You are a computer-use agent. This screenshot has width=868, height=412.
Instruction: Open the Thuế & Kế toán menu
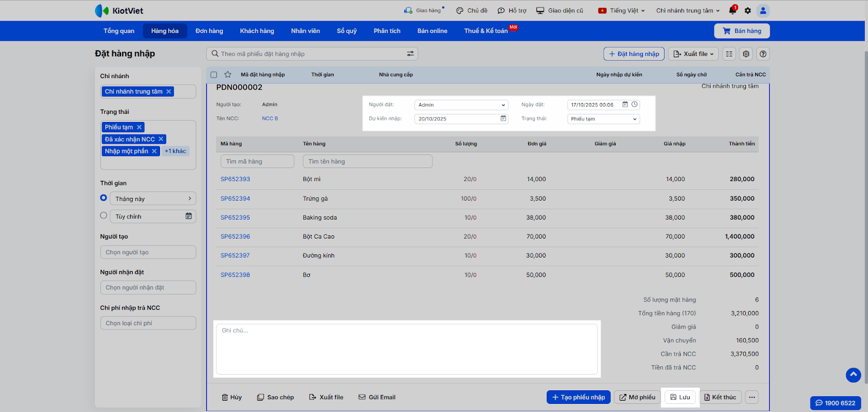(486, 31)
